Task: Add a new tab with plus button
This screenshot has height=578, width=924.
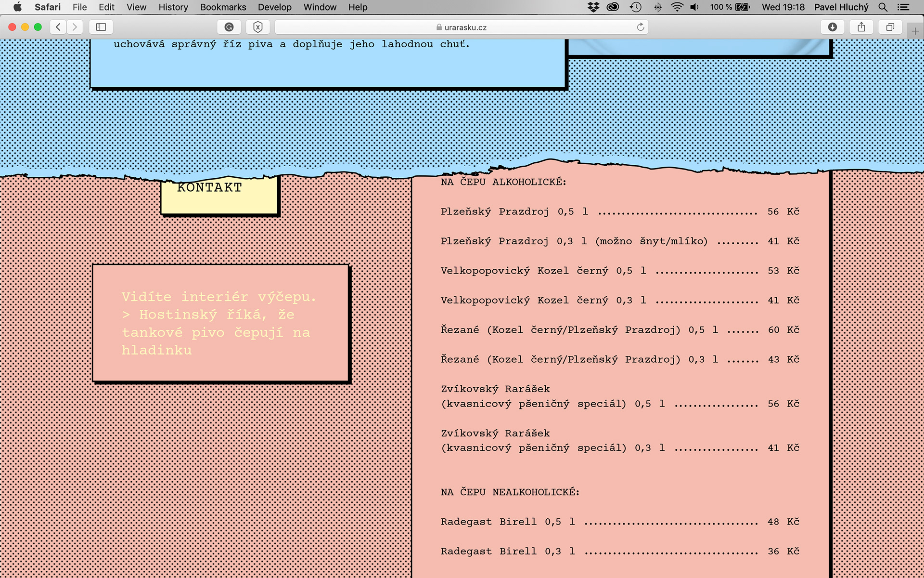Action: pyautogui.click(x=915, y=31)
